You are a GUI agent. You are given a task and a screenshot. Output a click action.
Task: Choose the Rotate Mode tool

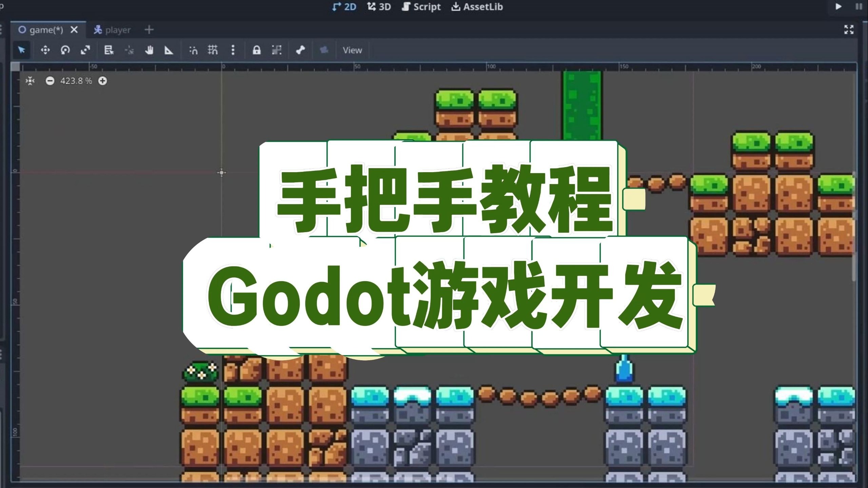65,50
